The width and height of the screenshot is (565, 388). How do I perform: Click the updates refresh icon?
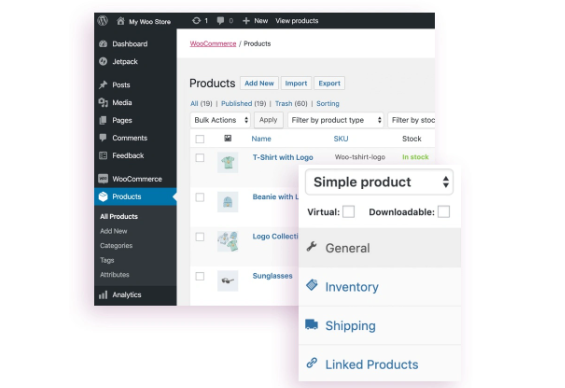[x=196, y=21]
